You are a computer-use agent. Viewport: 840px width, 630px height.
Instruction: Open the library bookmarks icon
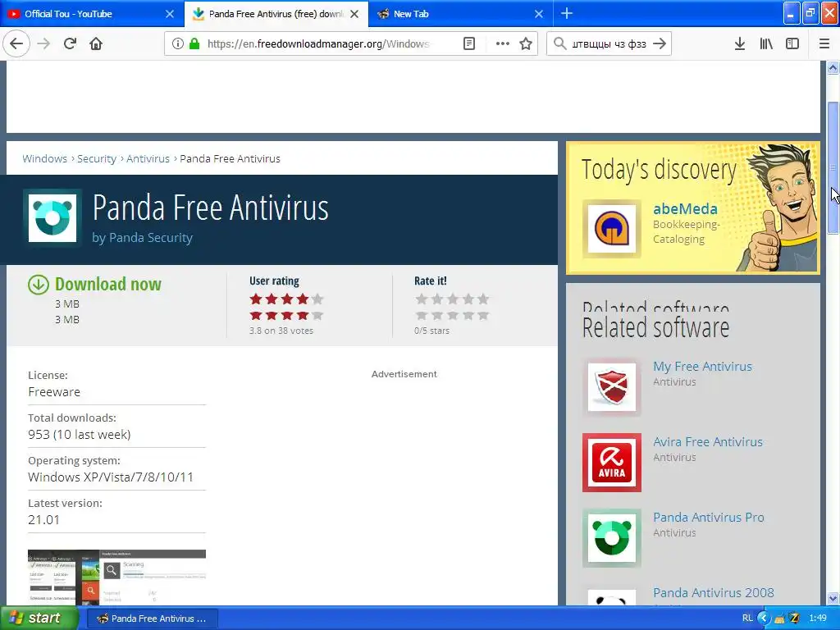[766, 43]
